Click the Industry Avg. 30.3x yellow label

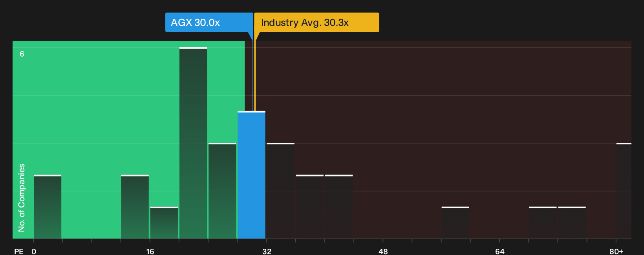pos(317,22)
